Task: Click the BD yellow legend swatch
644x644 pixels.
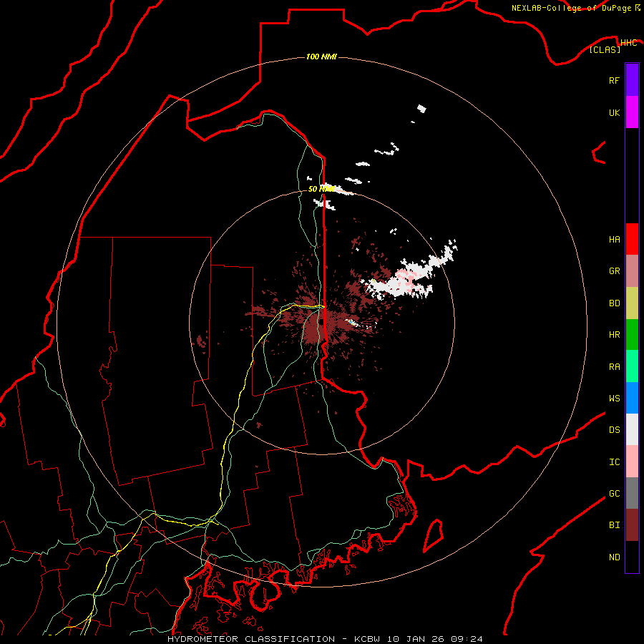Action: click(632, 303)
